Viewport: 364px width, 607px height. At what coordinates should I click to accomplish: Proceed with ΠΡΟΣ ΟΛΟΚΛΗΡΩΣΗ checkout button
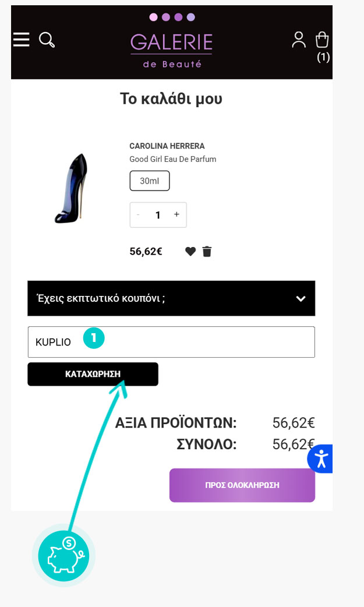(x=242, y=485)
